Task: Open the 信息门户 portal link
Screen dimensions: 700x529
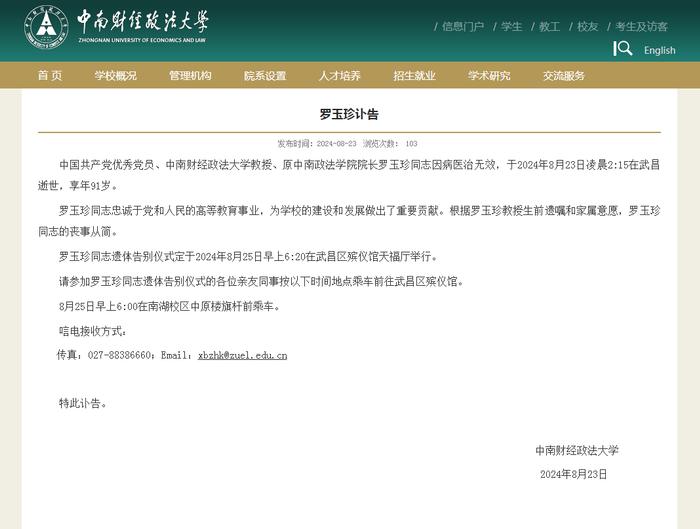Action: pyautogui.click(x=463, y=27)
